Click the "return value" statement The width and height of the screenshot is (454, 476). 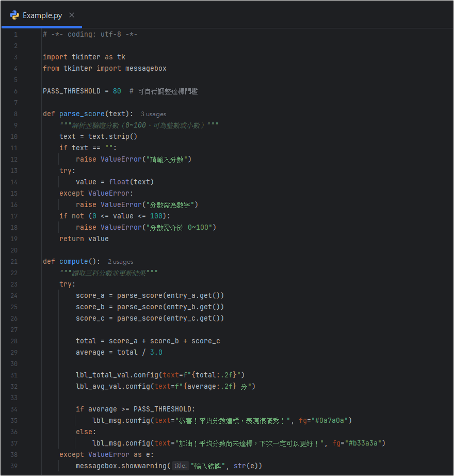coord(84,239)
